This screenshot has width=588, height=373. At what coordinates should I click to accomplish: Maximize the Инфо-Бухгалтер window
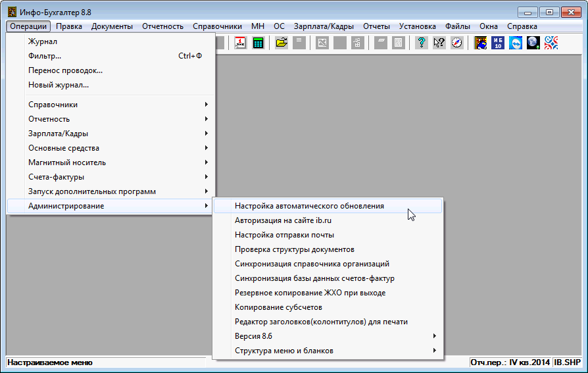tap(549, 12)
